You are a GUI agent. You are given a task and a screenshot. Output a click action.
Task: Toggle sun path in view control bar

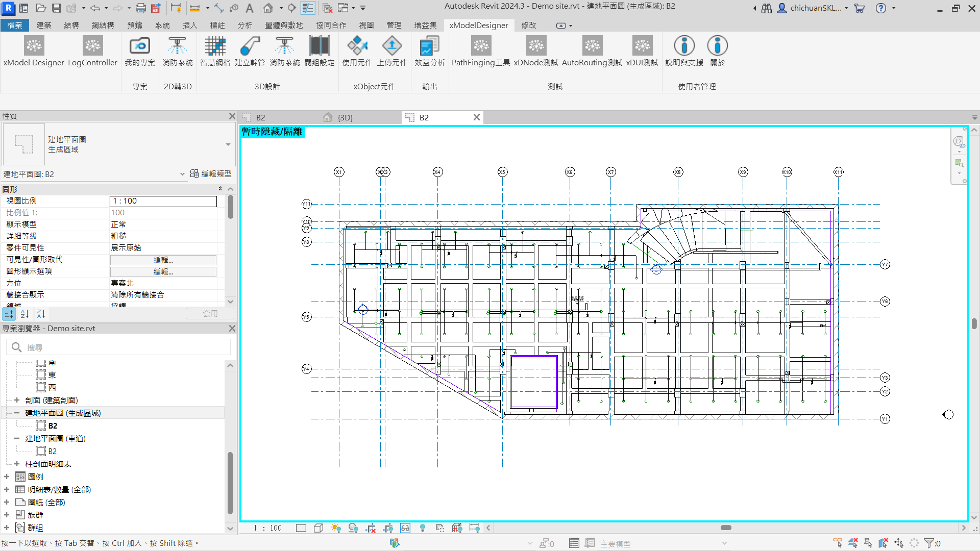click(335, 528)
